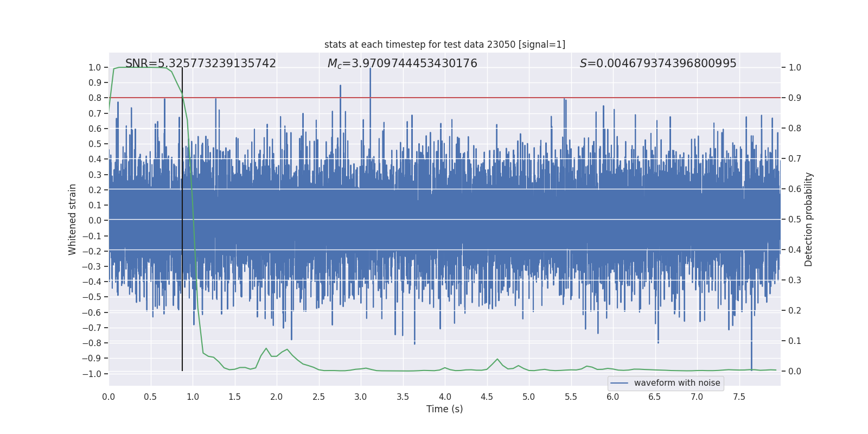Select the S=0.0046 annotation text
The image size is (868, 434).
pos(658,63)
